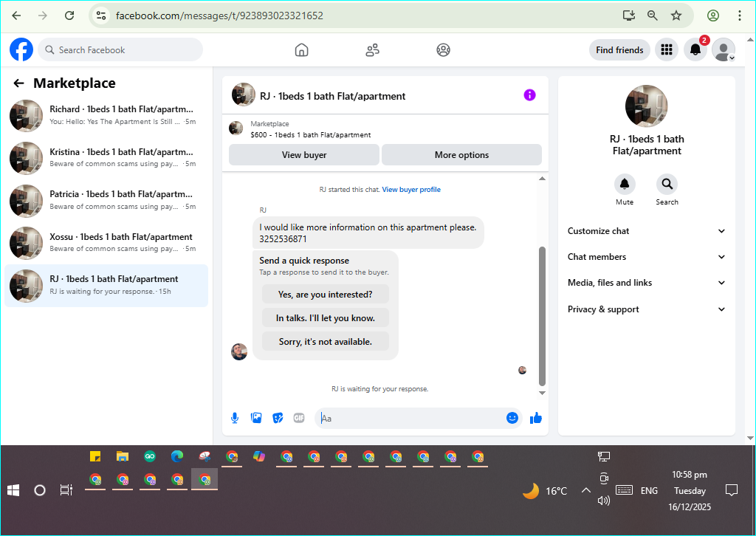Open File Explorer from taskbar

(123, 456)
